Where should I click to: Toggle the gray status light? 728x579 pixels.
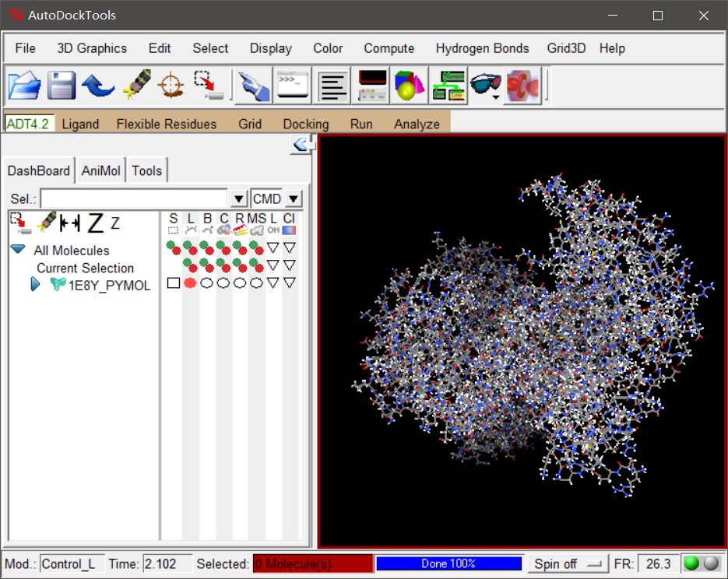tap(712, 563)
